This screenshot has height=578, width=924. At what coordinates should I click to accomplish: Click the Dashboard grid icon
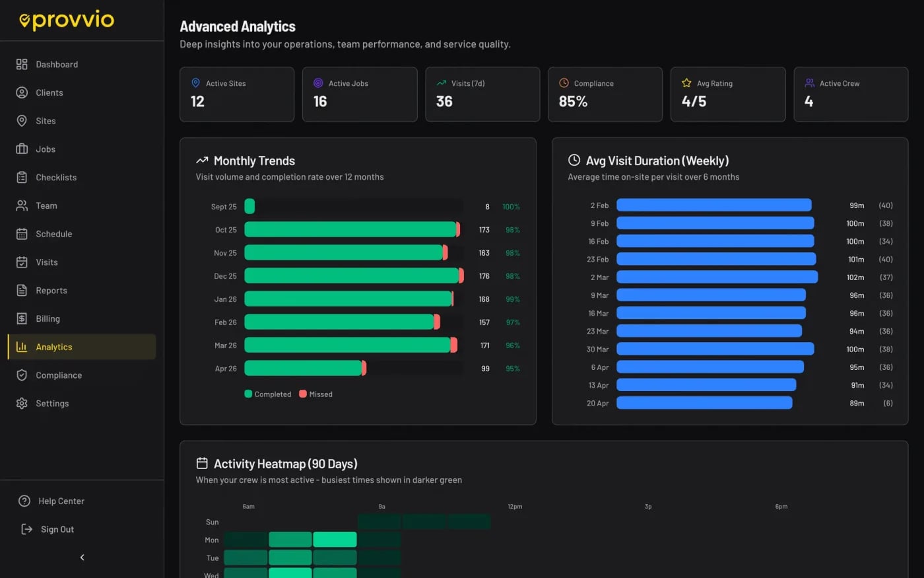tap(22, 64)
